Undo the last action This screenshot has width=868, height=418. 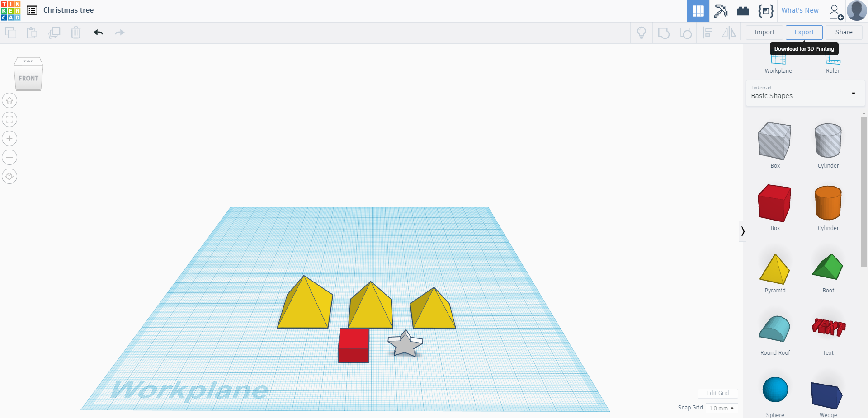99,33
